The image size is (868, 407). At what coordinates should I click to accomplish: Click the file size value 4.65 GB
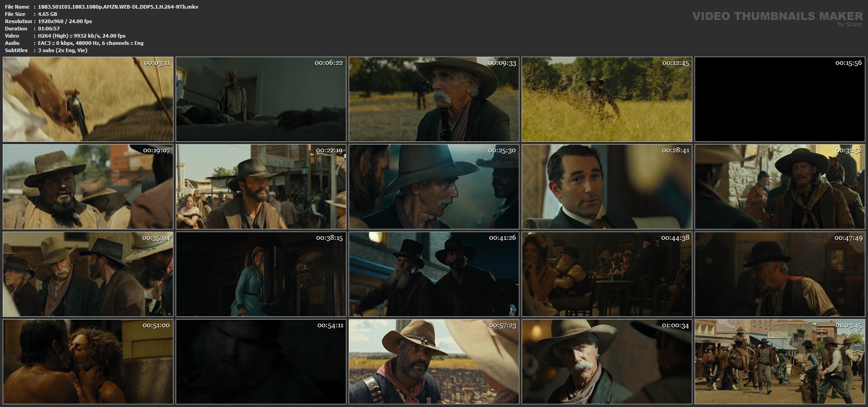coord(48,14)
